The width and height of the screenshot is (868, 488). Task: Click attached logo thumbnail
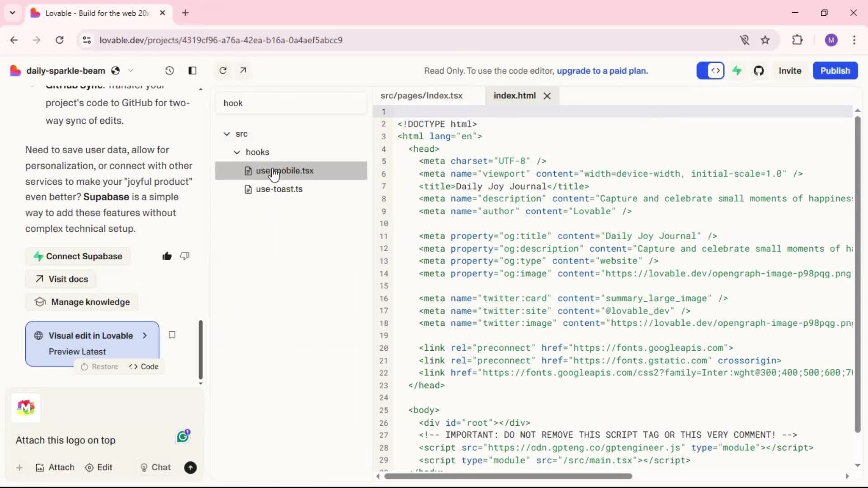point(26,408)
